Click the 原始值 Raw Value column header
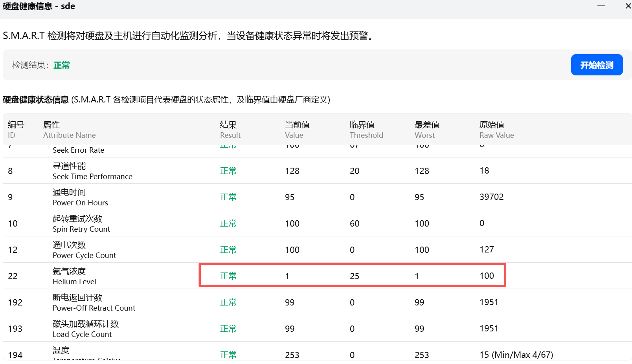Viewport: 632px width, 364px height. 496,129
